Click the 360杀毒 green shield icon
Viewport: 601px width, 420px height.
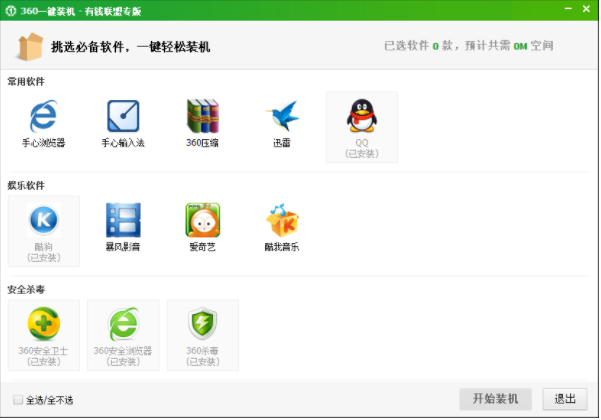[x=202, y=323]
